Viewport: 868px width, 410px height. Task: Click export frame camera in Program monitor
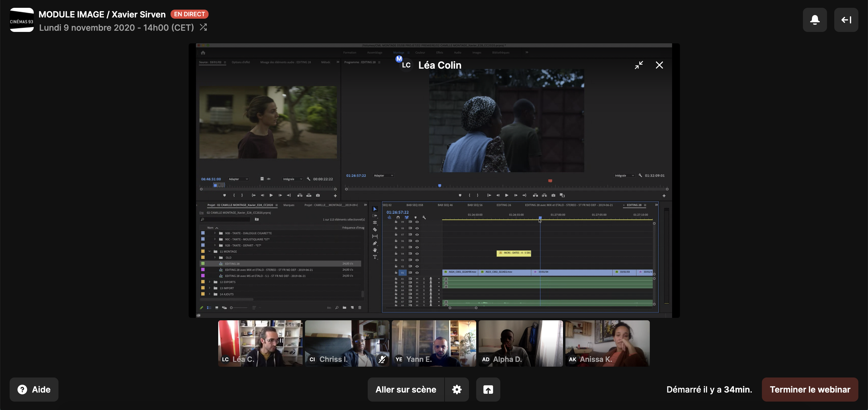pyautogui.click(x=553, y=195)
